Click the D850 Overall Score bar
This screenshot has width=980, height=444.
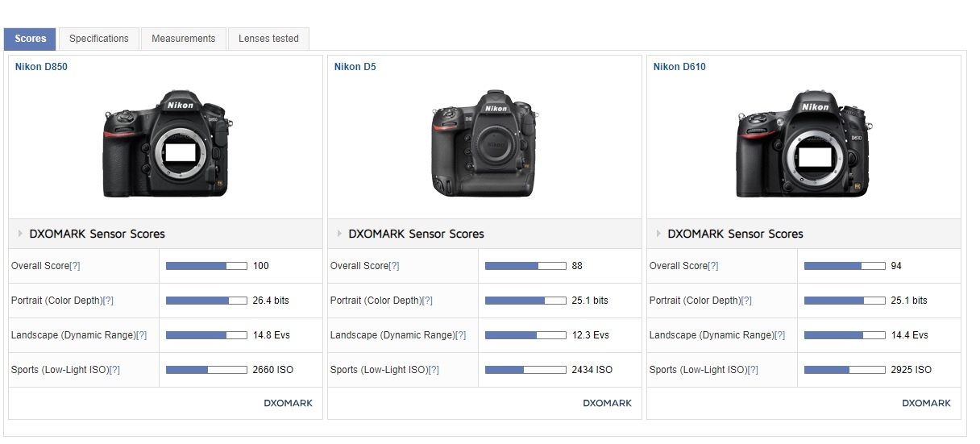click(206, 266)
